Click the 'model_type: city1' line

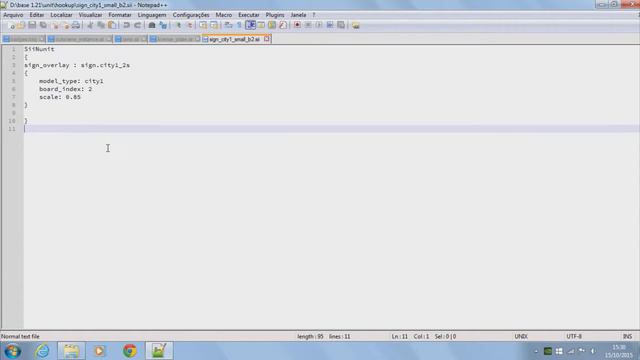[71, 81]
